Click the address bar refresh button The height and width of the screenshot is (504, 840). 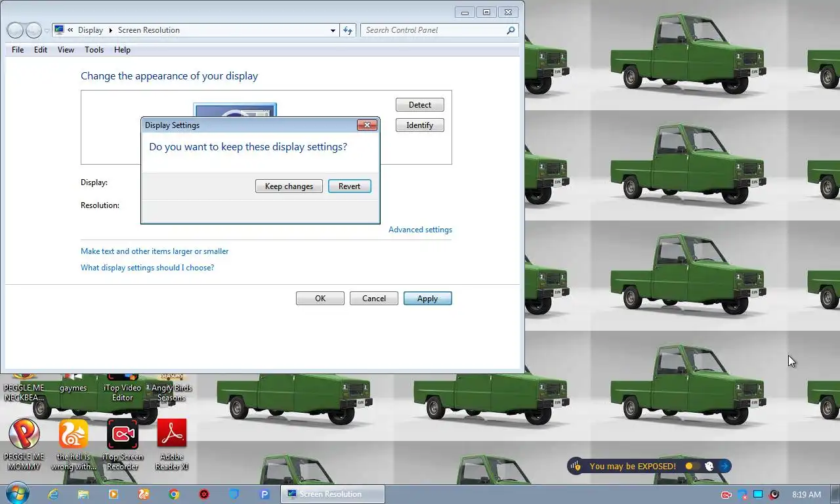pos(348,30)
